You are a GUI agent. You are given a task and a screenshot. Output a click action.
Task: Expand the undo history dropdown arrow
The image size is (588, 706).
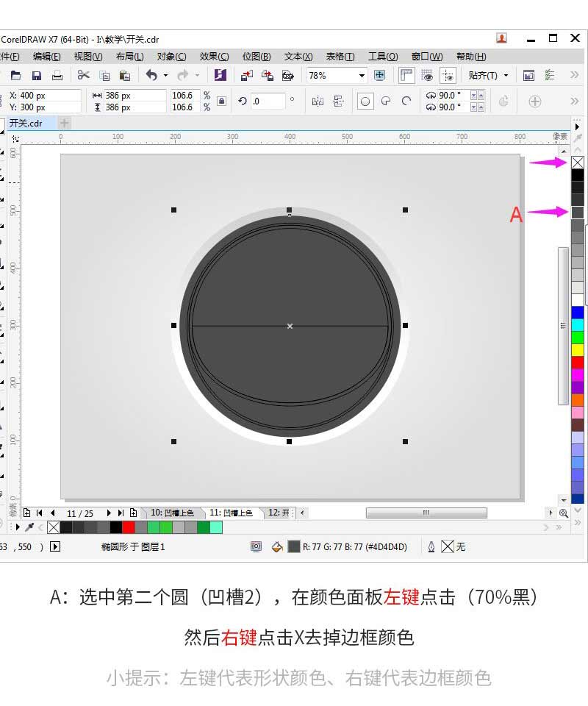165,75
